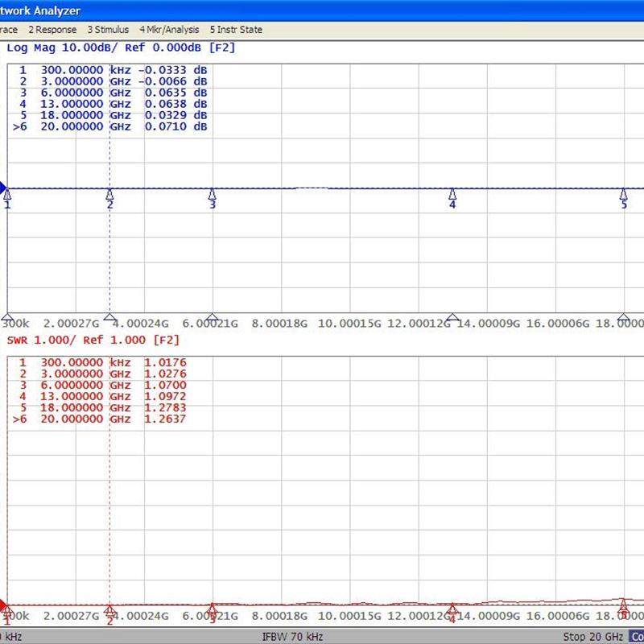Click active blue marker 6 row 20.000000 GHz 0.0710 dB

110,126
